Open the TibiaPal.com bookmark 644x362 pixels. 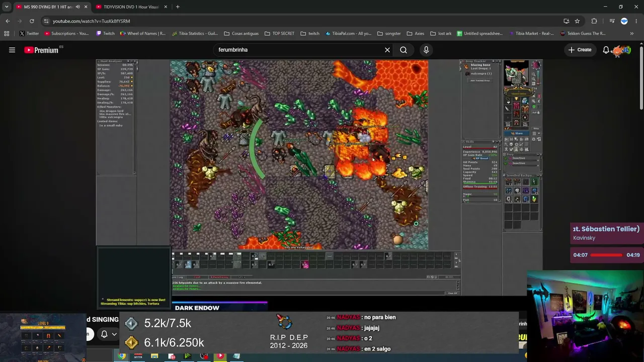(x=348, y=34)
